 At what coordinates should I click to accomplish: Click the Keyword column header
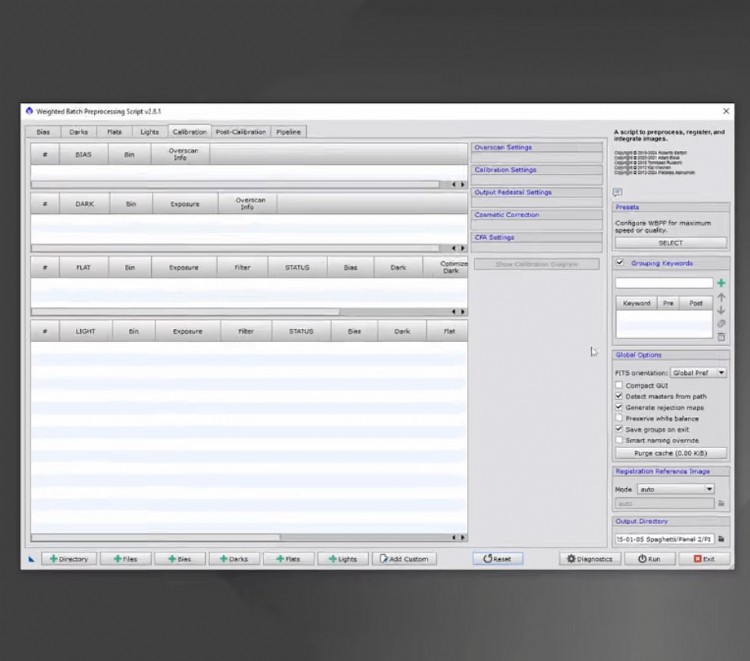pos(637,303)
